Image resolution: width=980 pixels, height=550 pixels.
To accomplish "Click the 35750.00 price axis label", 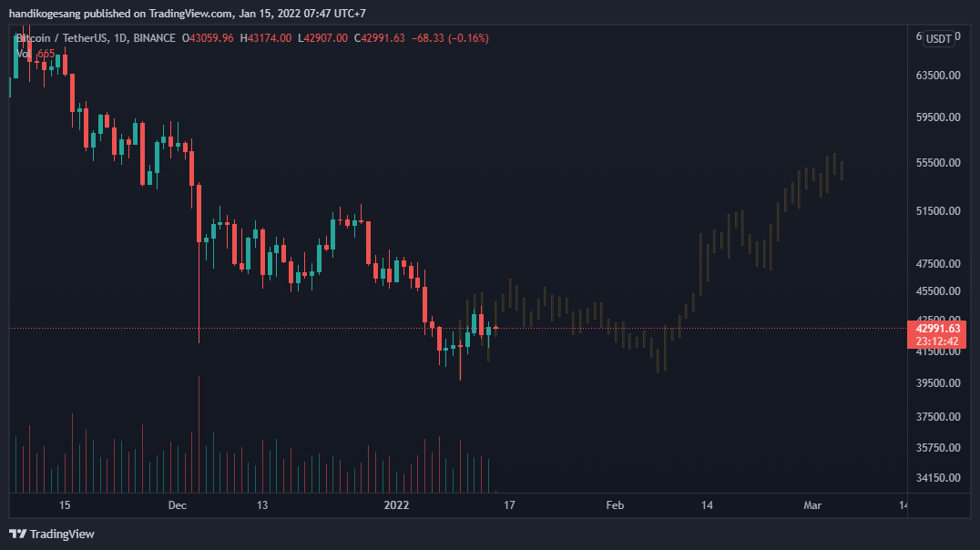I will click(937, 447).
